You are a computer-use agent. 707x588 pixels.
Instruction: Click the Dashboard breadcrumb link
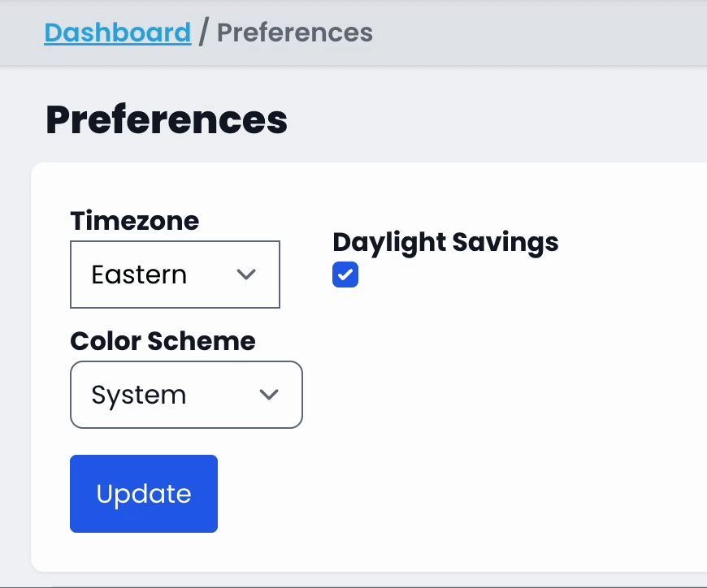tap(117, 33)
